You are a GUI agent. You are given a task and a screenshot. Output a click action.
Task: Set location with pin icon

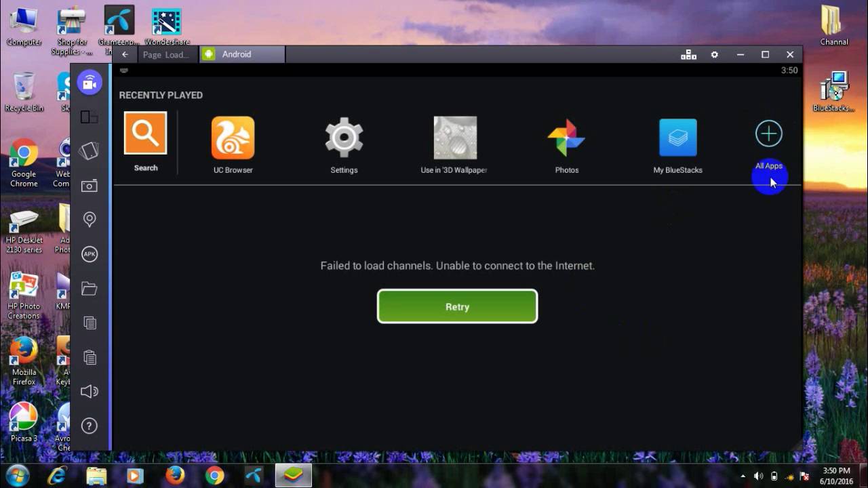coord(90,220)
